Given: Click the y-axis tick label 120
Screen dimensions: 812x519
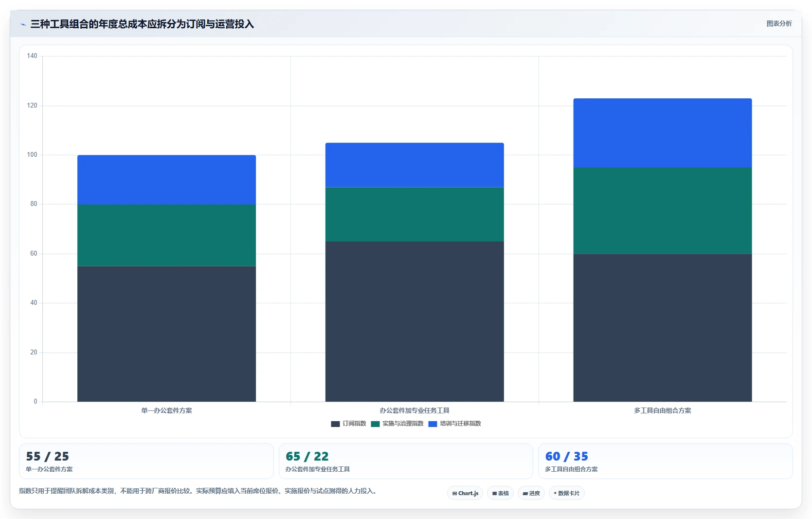Looking at the screenshot, I should [32, 106].
